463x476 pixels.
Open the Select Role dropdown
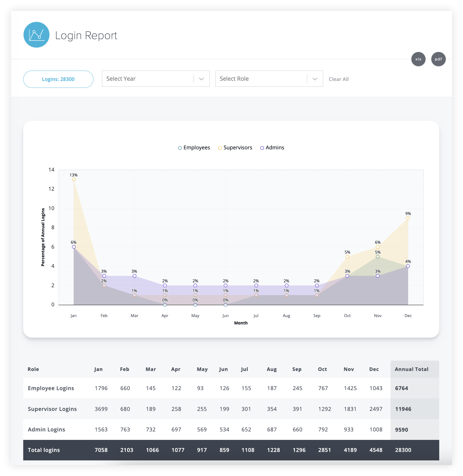click(x=261, y=79)
